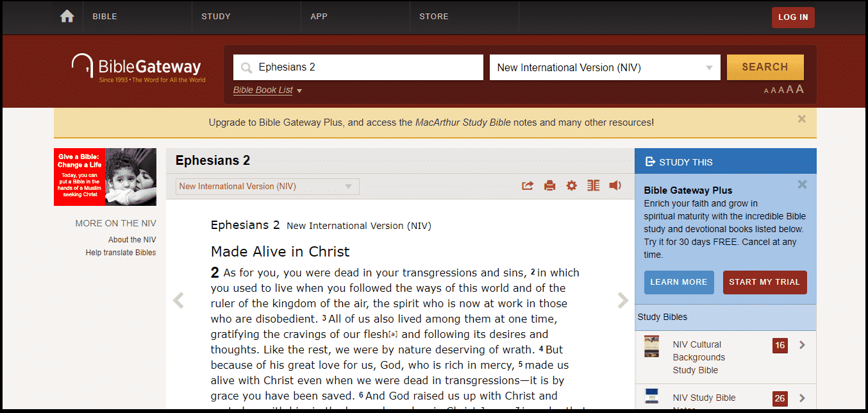
Task: Click the home icon in the top bar
Action: [67, 16]
